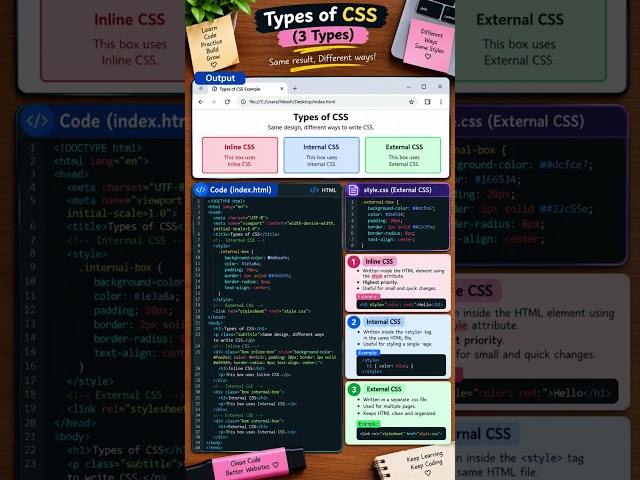
Task: Click the file:///C:/Users address bar
Action: point(327,102)
